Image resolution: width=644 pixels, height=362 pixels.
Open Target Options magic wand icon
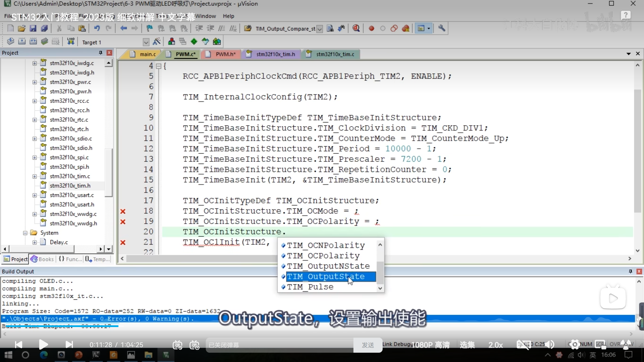coord(157,41)
